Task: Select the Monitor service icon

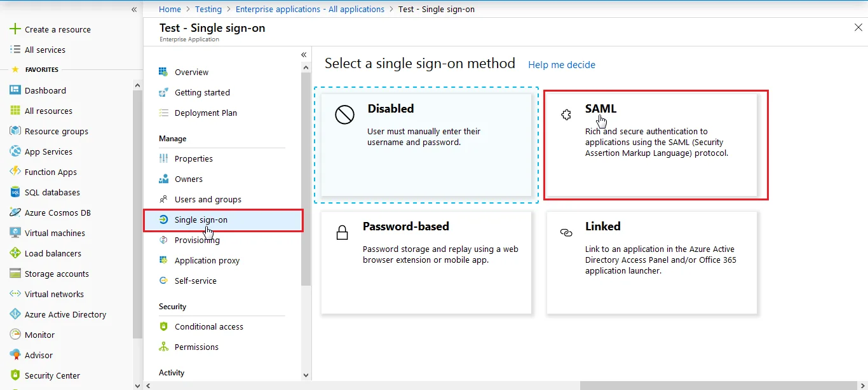Action: point(39,334)
